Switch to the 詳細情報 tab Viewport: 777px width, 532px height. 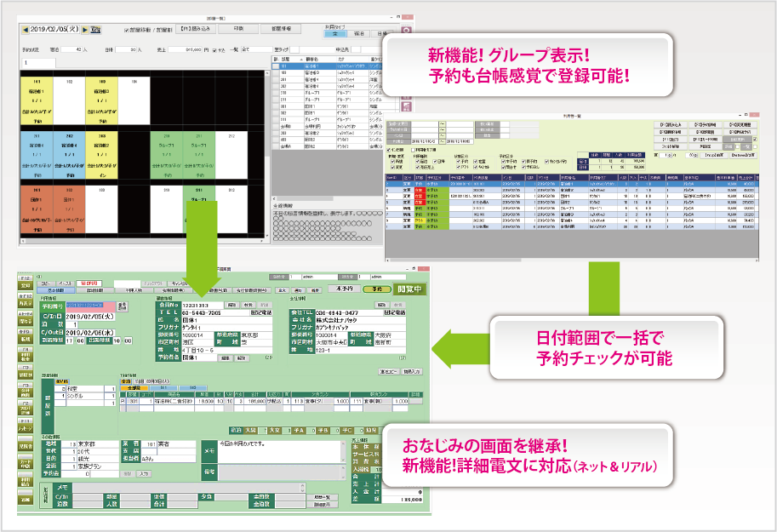click(94, 290)
